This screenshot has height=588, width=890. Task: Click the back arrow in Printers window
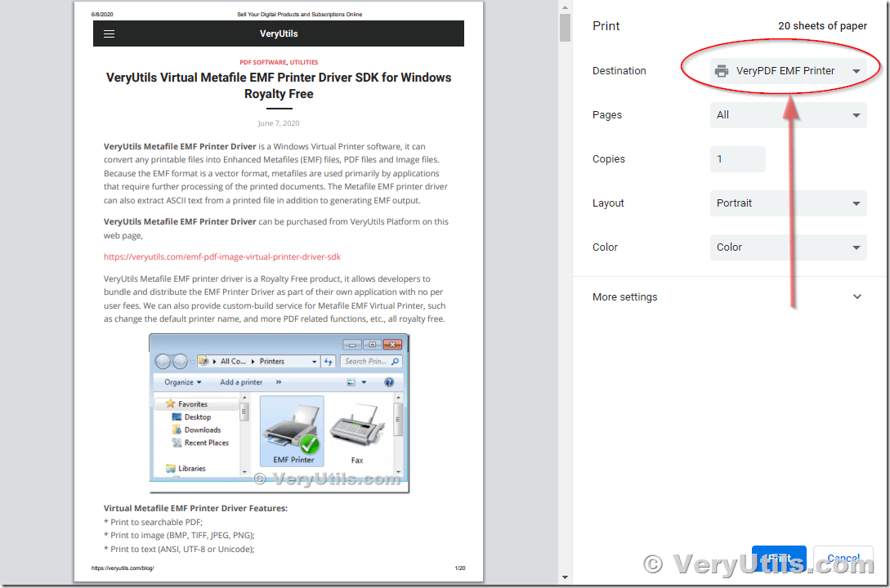coord(163,361)
